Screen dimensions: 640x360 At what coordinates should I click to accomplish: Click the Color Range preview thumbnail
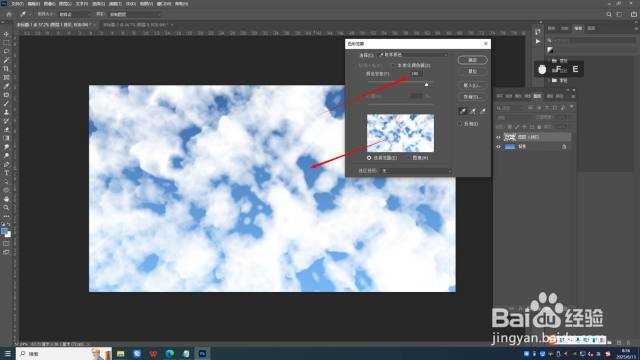click(400, 133)
